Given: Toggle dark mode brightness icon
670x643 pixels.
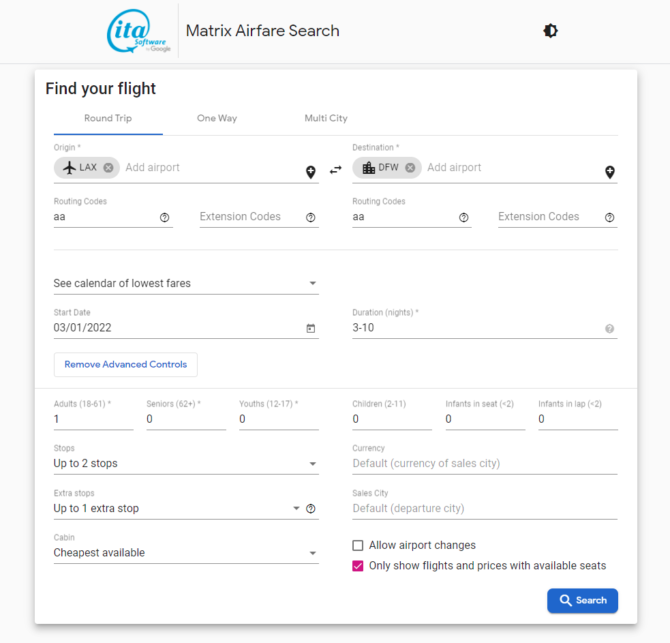Looking at the screenshot, I should pyautogui.click(x=550, y=31).
